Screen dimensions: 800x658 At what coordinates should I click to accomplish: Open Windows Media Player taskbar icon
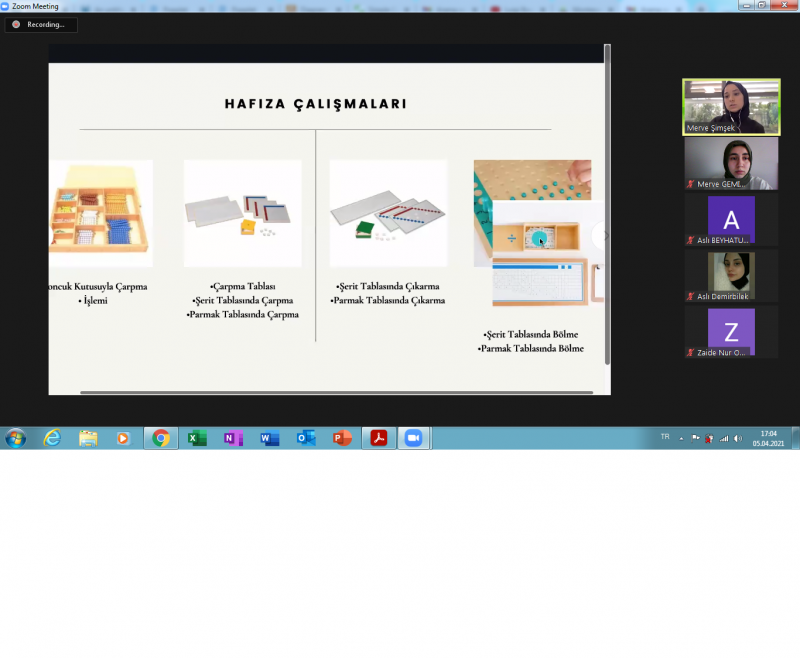pos(124,438)
